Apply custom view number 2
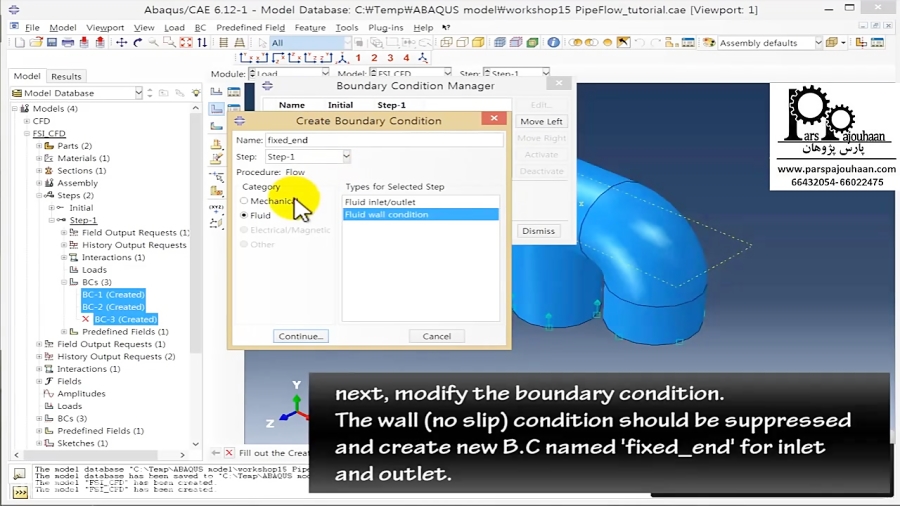Image resolution: width=900 pixels, height=506 pixels. [x=374, y=58]
